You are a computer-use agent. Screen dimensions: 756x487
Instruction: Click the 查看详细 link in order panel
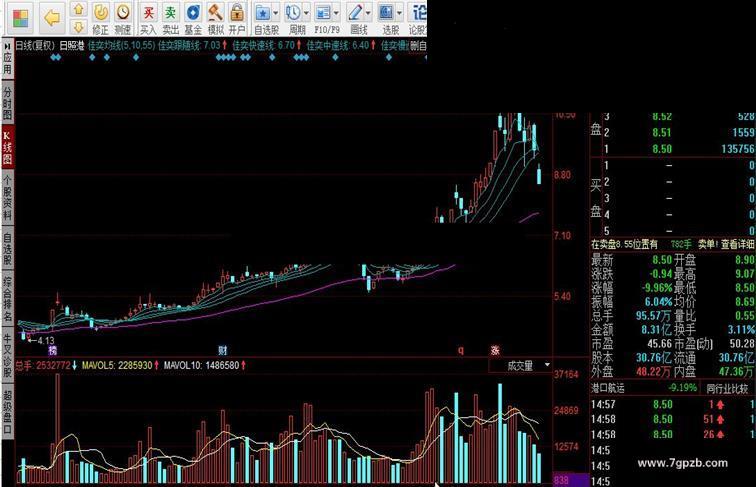(x=738, y=244)
